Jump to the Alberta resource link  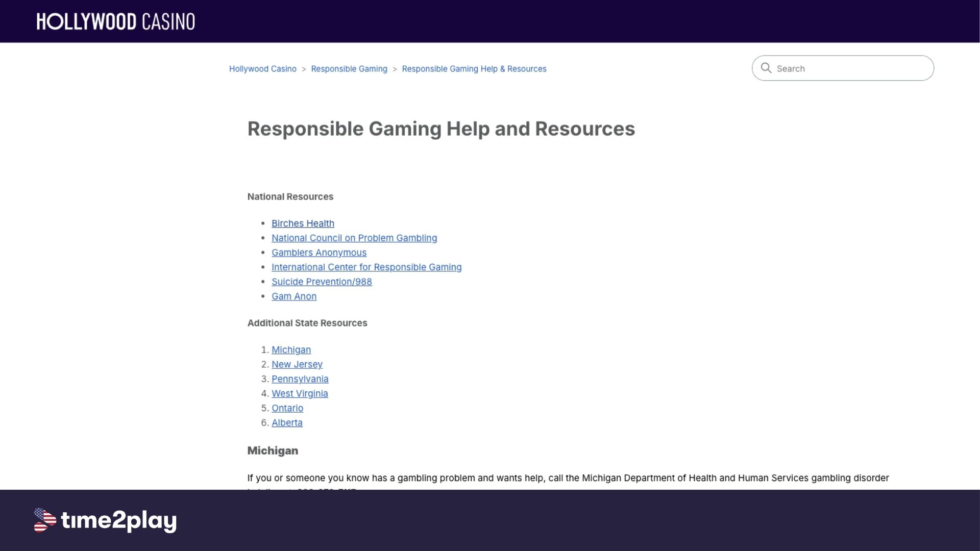coord(287,423)
